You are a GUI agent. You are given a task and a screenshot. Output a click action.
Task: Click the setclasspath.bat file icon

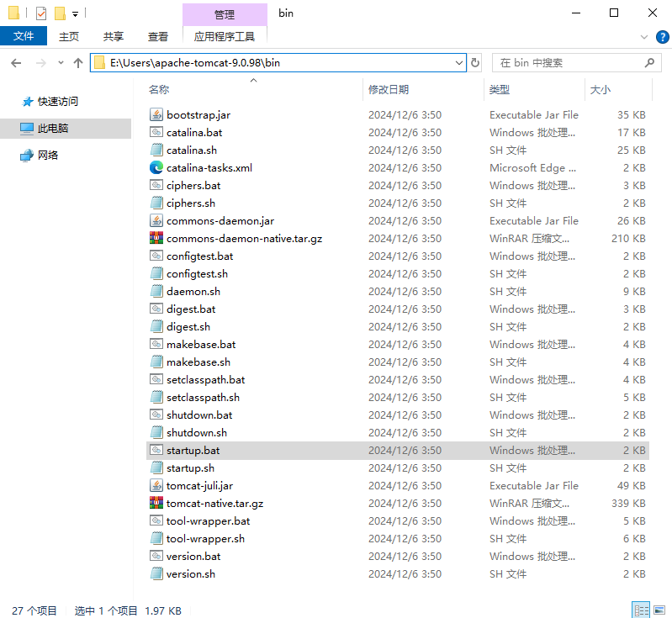pyautogui.click(x=156, y=380)
